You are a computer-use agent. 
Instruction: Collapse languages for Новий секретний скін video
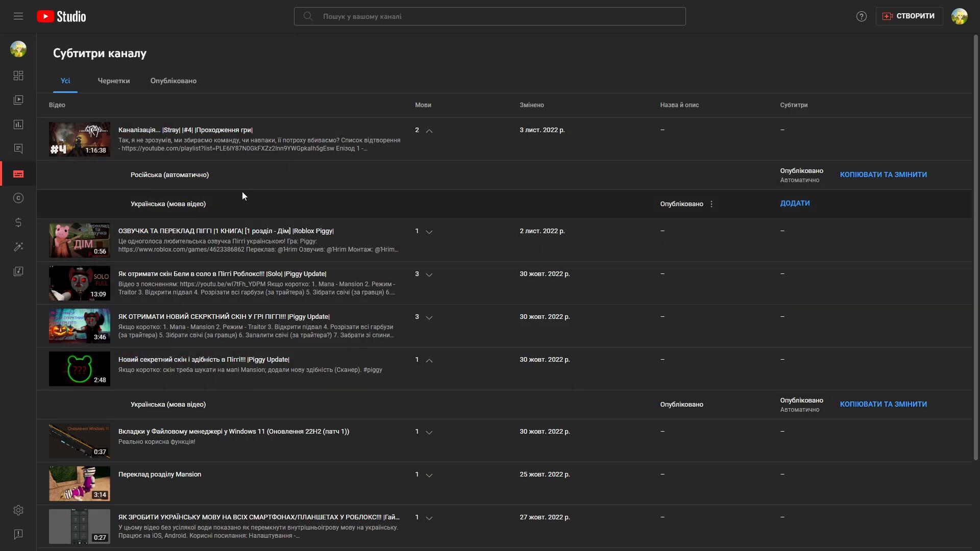(x=429, y=360)
